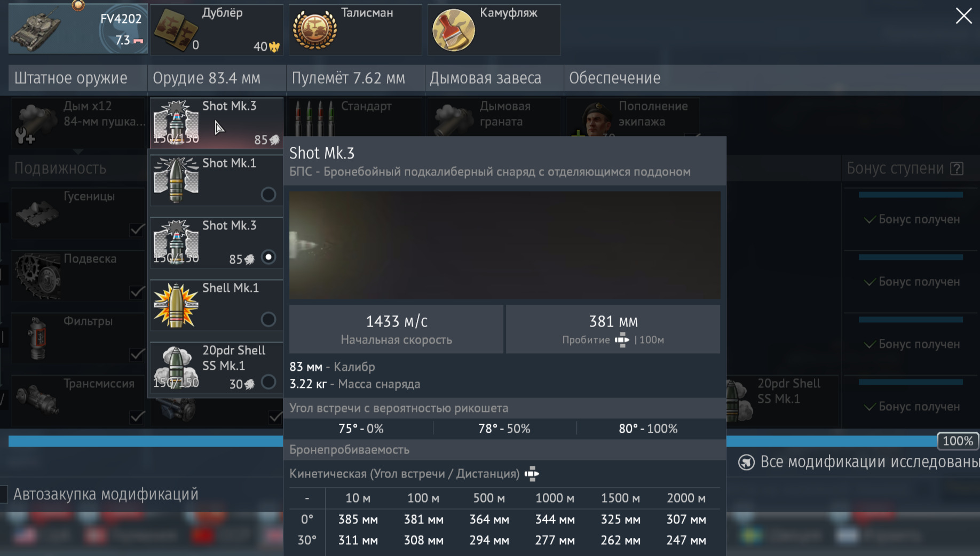
Task: Click the blue research progress bar
Action: (x=144, y=441)
